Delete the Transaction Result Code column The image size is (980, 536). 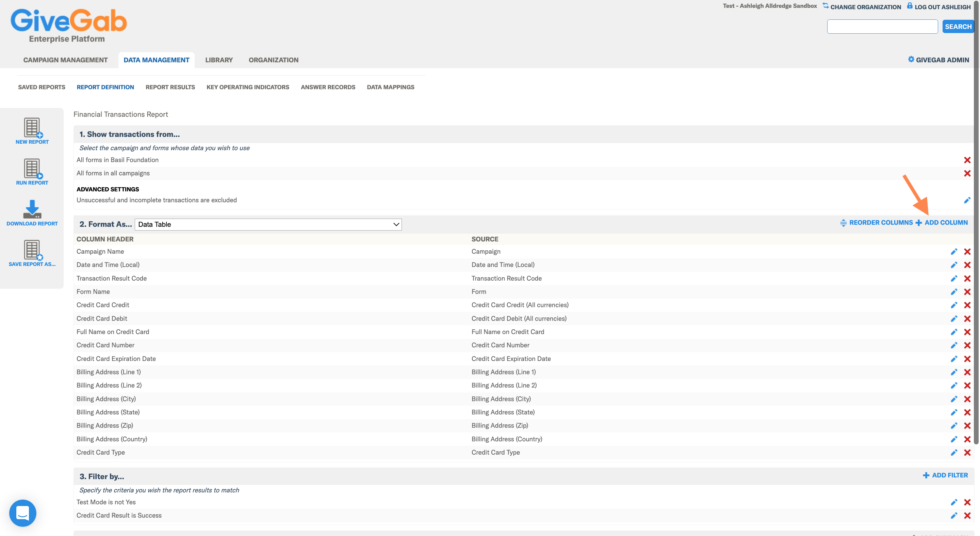click(967, 279)
